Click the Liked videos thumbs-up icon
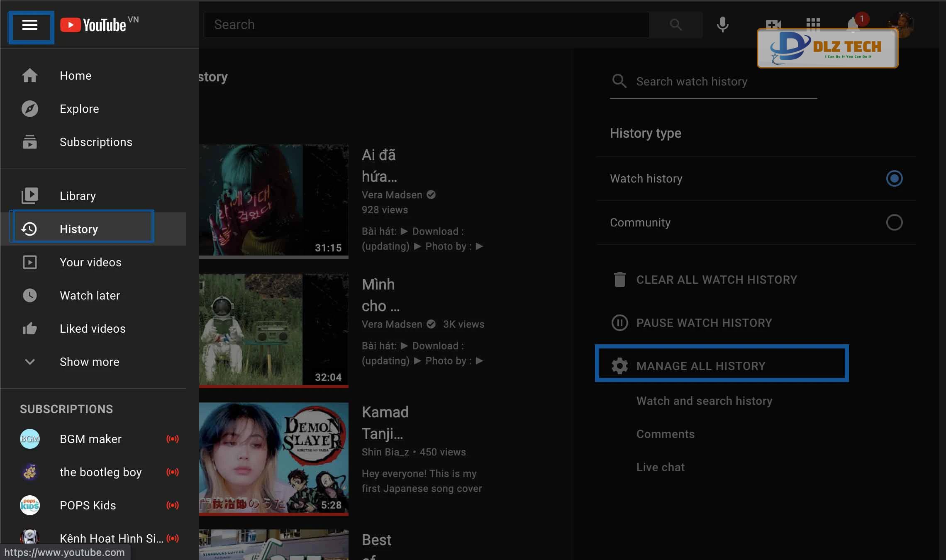 (30, 329)
